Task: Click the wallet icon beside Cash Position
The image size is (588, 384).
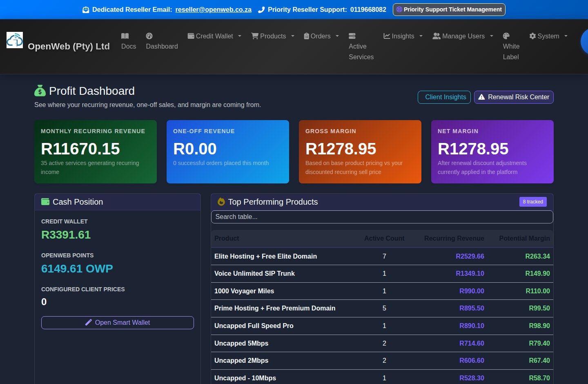Action: pyautogui.click(x=45, y=202)
